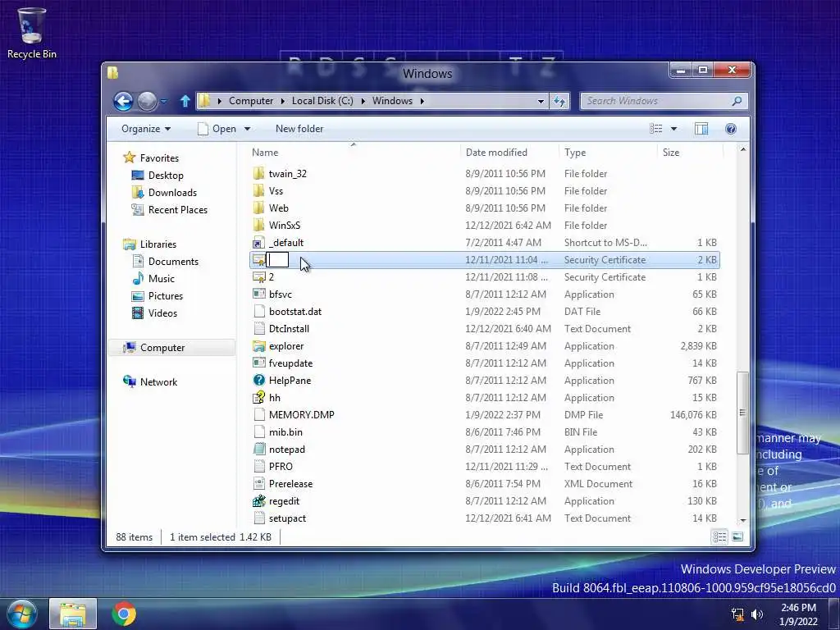
Task: Click the Open toolbar button
Action: coord(217,129)
